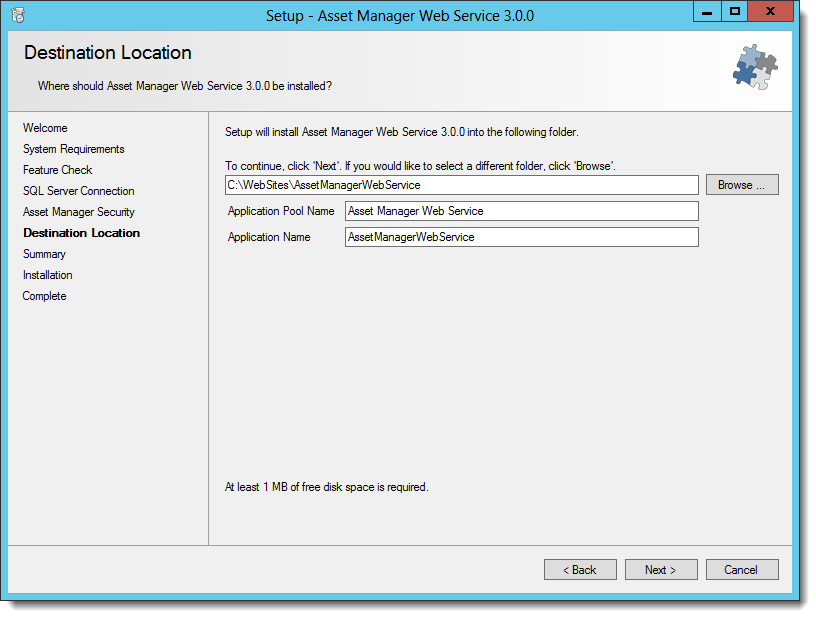Open the Feature Check step
The image size is (816, 617).
(57, 170)
